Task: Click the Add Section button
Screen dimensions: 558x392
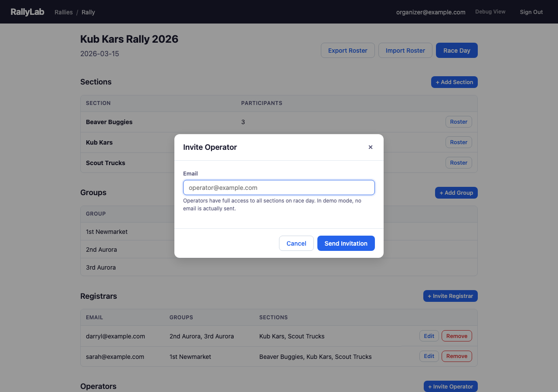Action: click(x=454, y=82)
